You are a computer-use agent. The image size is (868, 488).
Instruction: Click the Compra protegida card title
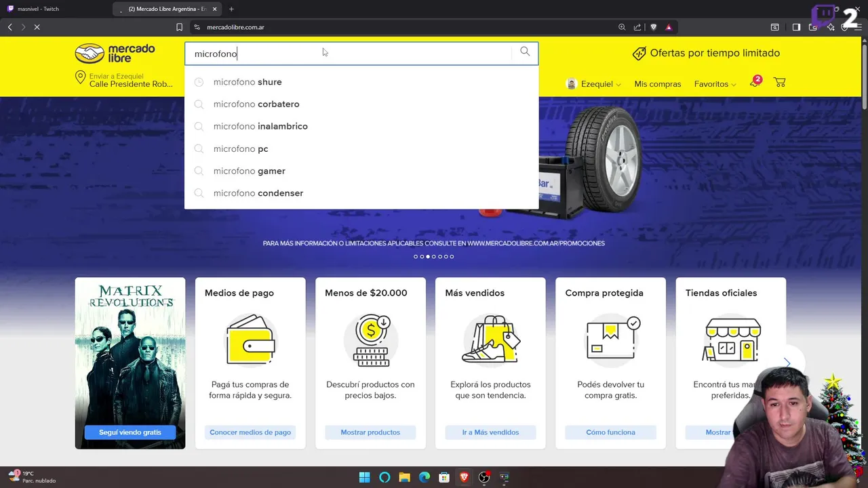pos(604,293)
